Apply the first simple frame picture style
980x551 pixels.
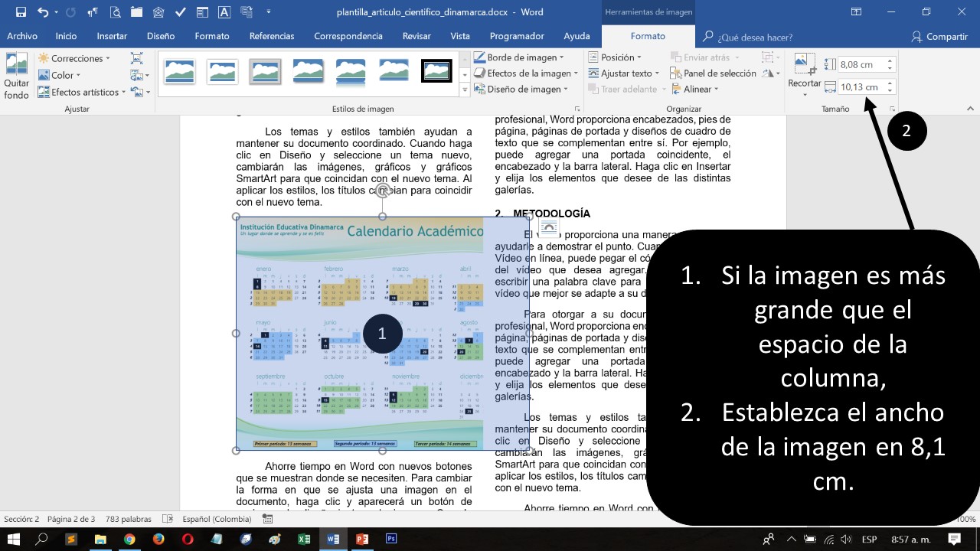179,71
